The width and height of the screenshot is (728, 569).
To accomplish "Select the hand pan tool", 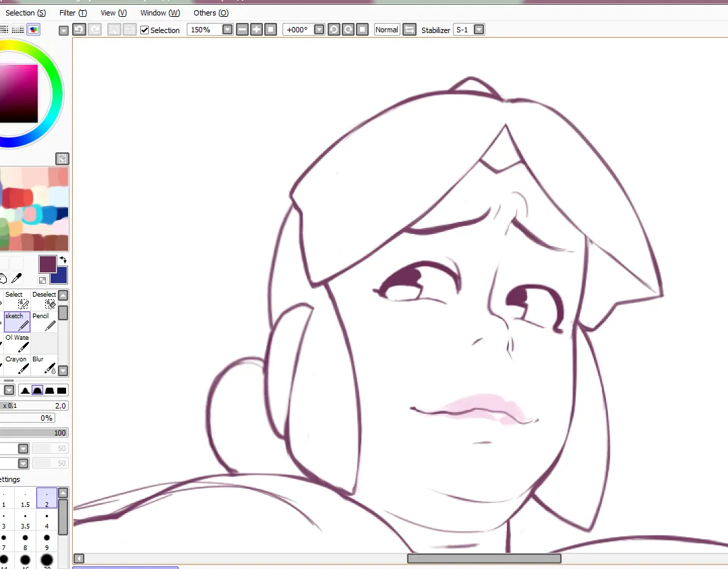I will [x=3, y=278].
